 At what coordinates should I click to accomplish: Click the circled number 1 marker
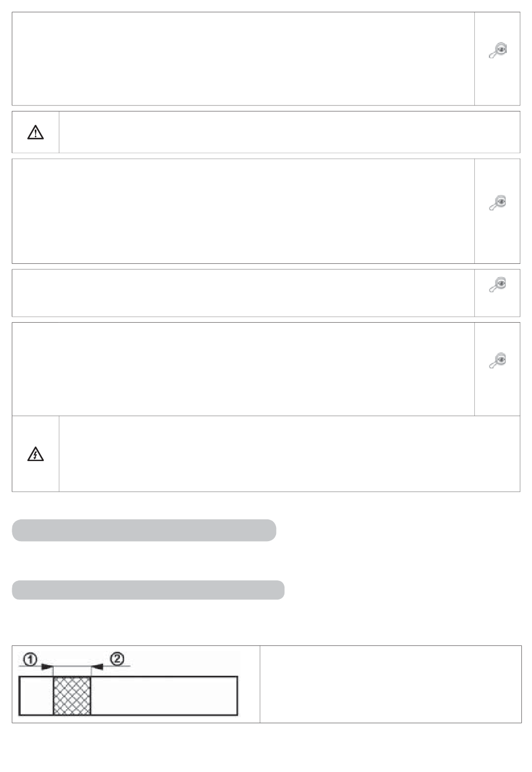[30, 659]
